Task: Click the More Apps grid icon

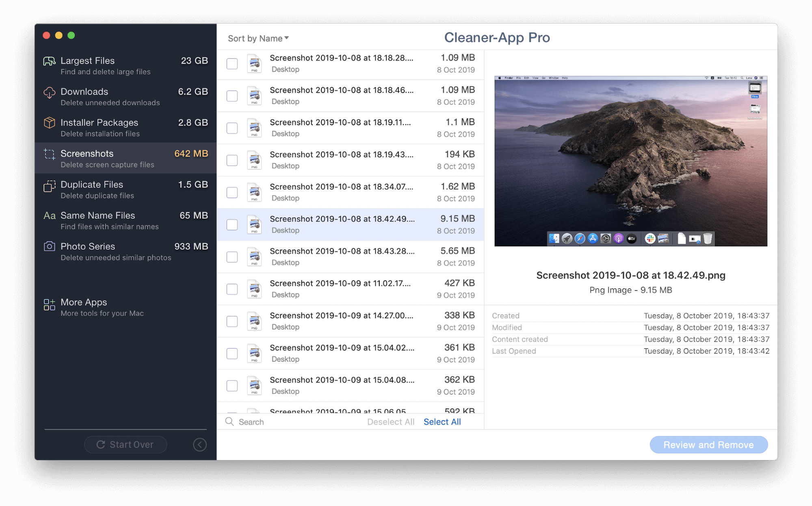Action: 49,304
